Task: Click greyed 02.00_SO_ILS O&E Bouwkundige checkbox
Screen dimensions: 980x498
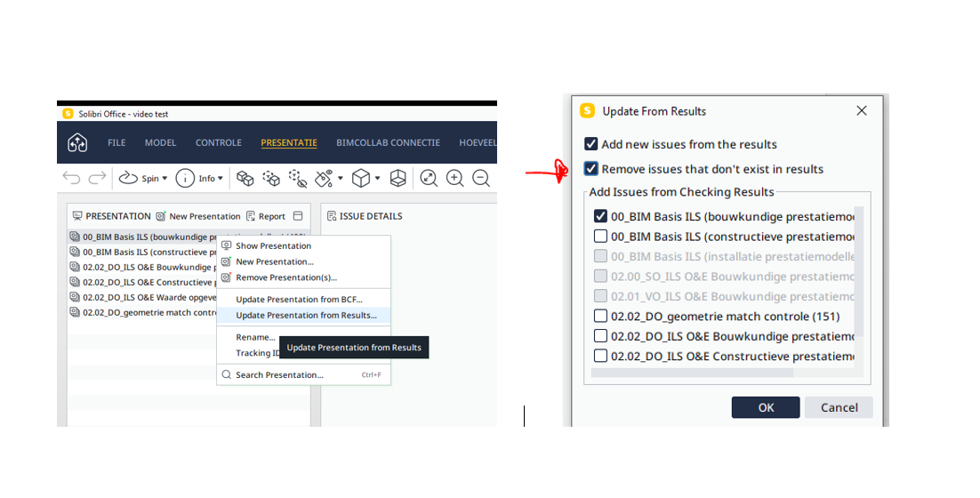Action: click(600, 277)
